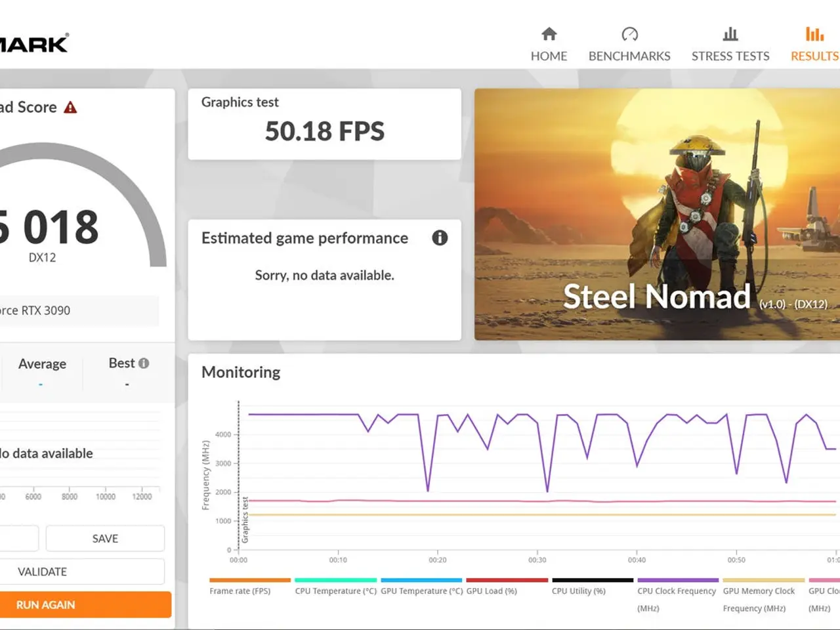This screenshot has height=630, width=840.
Task: Click the 00:30 time label on chart
Action: click(x=537, y=560)
